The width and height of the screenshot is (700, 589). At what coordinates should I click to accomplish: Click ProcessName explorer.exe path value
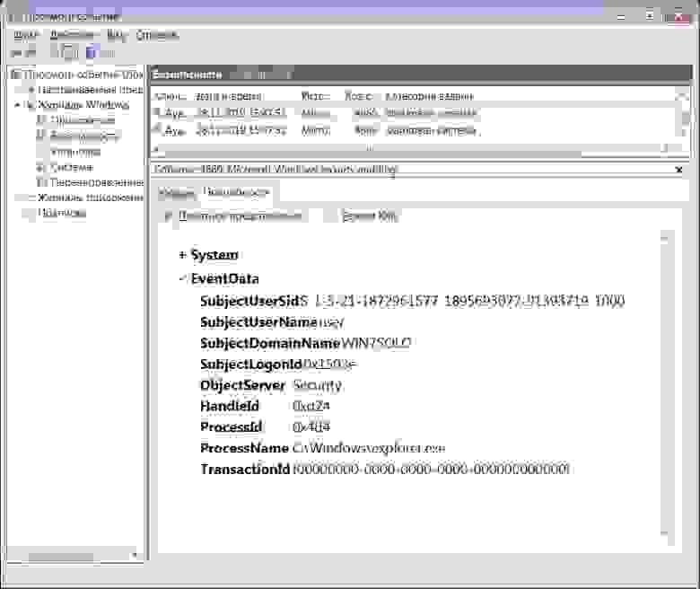point(369,448)
